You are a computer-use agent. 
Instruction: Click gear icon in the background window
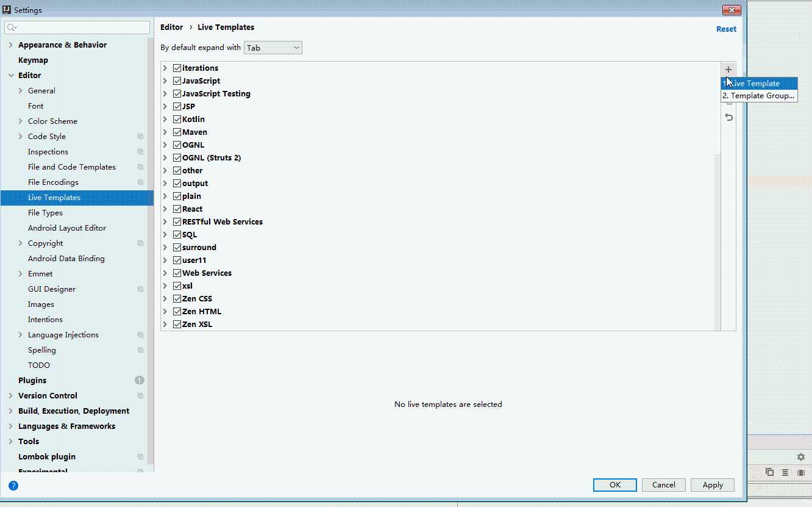[x=801, y=457]
